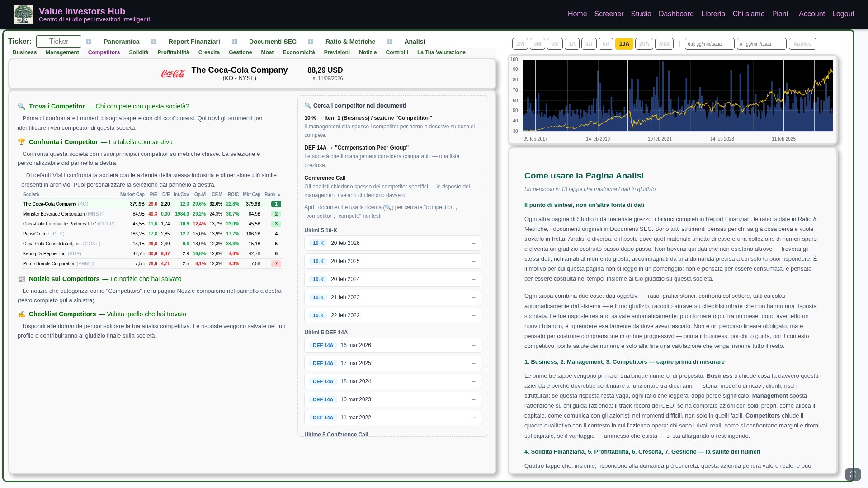Image resolution: width=868 pixels, height=488 pixels.
Task: Click the arrow on DEF 14A 10 mar 2023
Action: click(473, 399)
